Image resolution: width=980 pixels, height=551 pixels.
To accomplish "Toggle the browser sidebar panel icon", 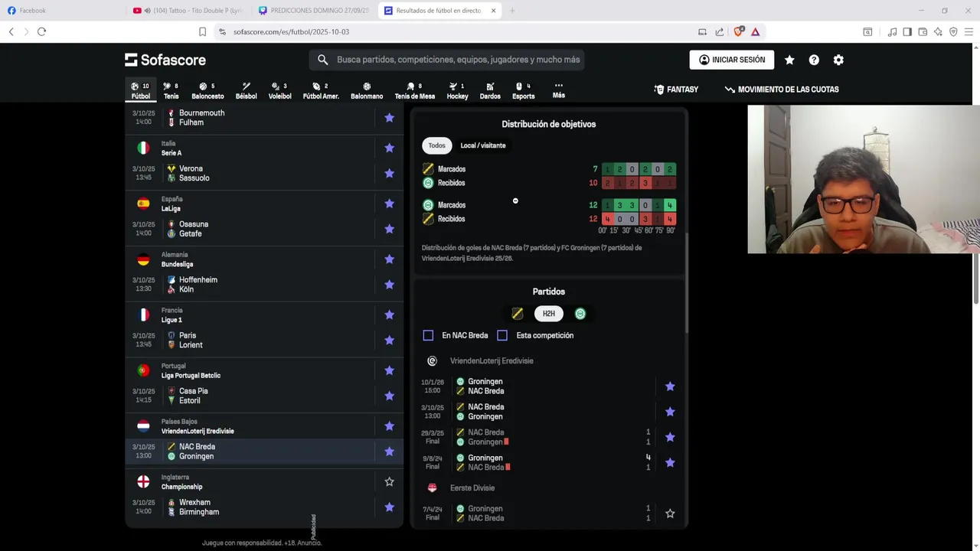I will [x=907, y=31].
